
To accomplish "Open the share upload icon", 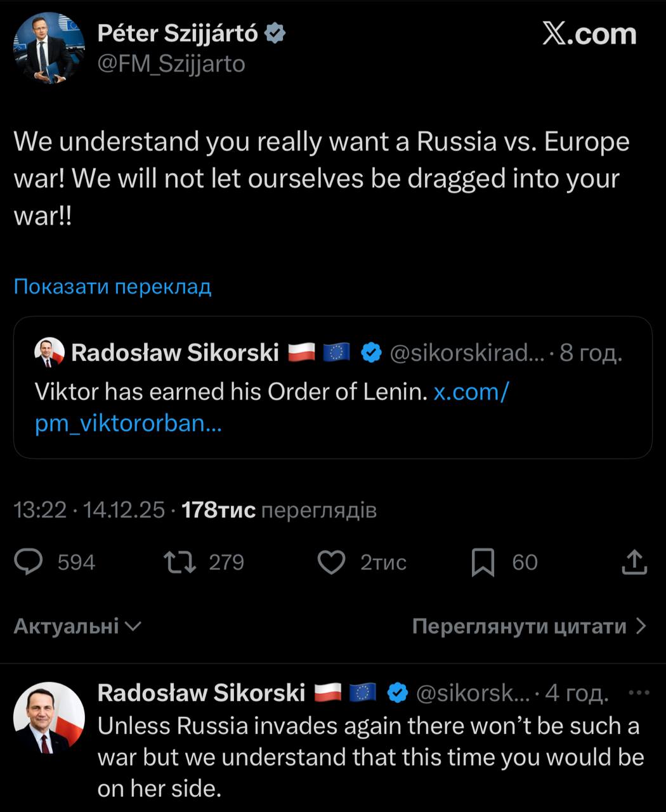I will point(634,562).
